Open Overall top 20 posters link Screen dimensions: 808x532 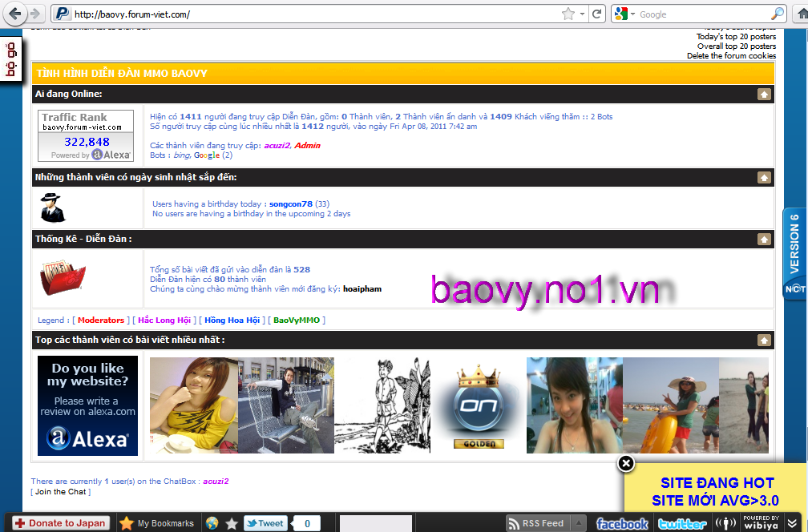(737, 46)
